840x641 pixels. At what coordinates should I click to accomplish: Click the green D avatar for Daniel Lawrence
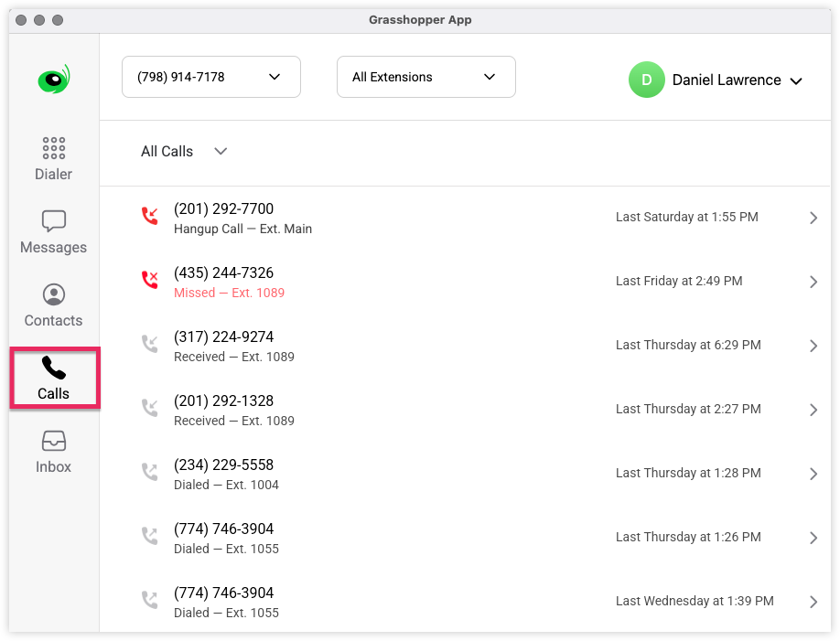tap(647, 80)
